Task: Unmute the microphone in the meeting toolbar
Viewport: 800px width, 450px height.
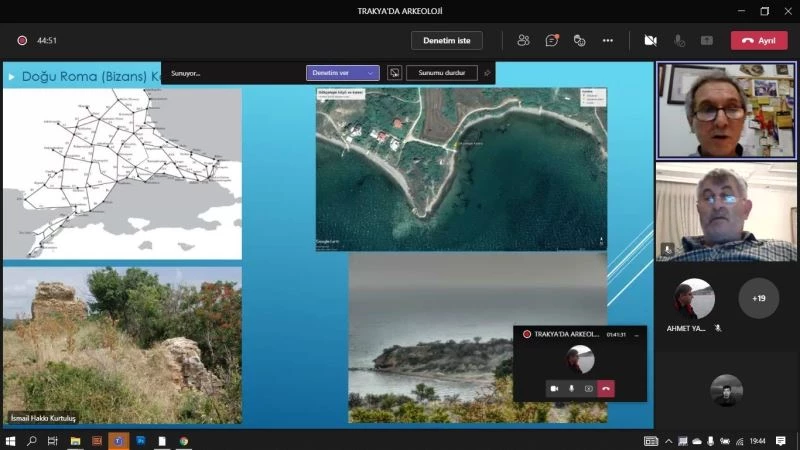Action: point(679,40)
